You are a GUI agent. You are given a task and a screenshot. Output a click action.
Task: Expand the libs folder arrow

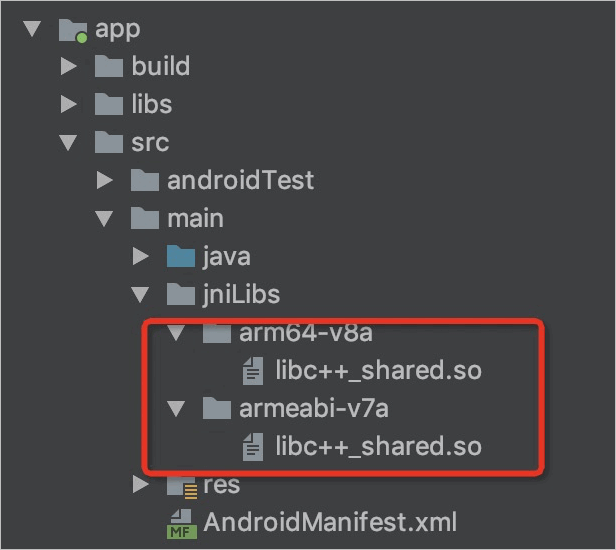pyautogui.click(x=69, y=104)
